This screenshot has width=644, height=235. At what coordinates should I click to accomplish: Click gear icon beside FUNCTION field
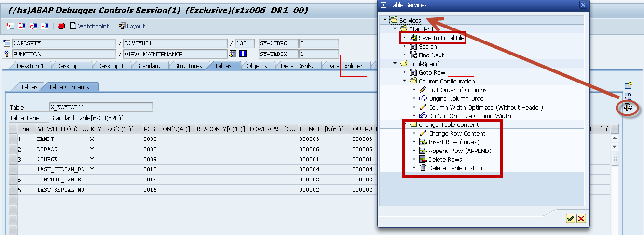tap(7, 54)
